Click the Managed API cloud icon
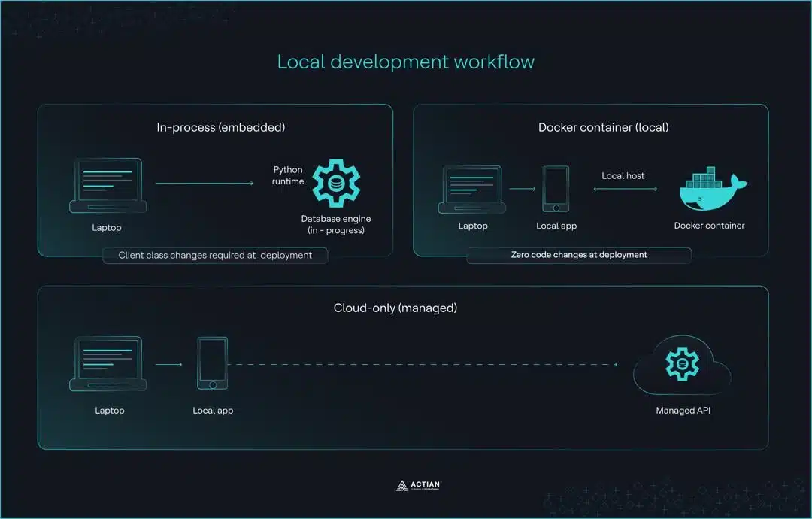Screen dimensions: 812x519 coord(681,364)
